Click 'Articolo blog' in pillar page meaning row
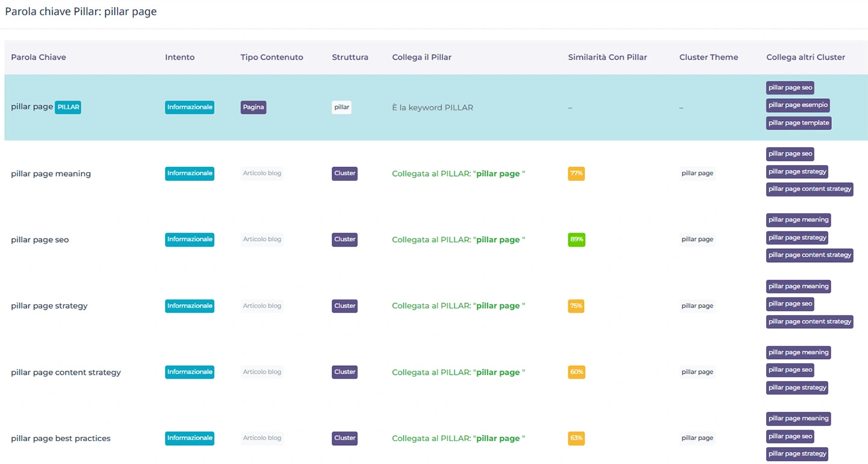Image resolution: width=868 pixels, height=464 pixels. [x=262, y=174]
